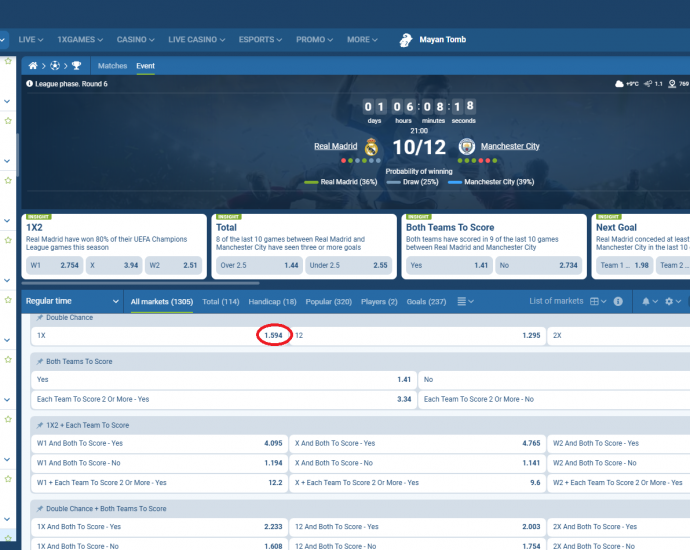
Task: Select W1 + Each Team To Score 2 Or More - Yes
Action: 160,483
